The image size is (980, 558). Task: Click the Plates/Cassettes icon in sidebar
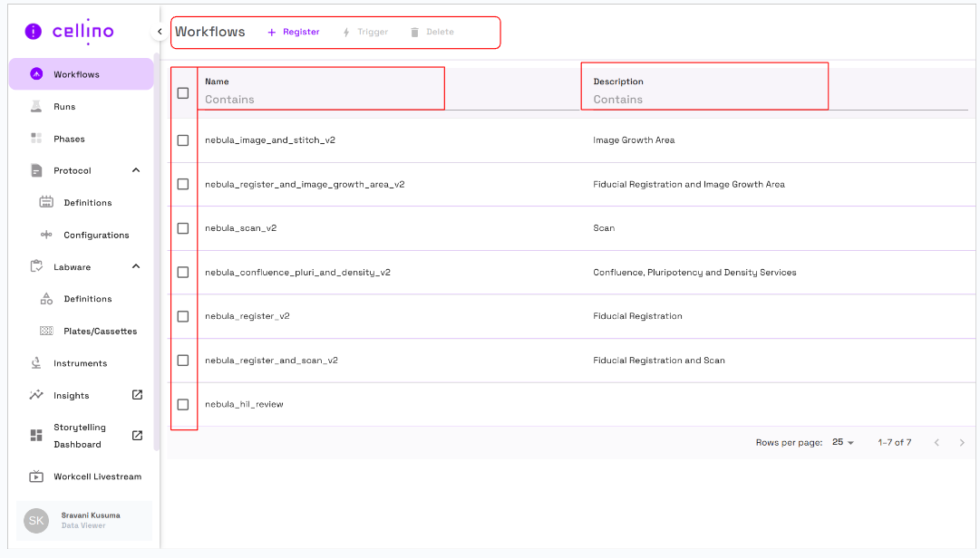[46, 332]
